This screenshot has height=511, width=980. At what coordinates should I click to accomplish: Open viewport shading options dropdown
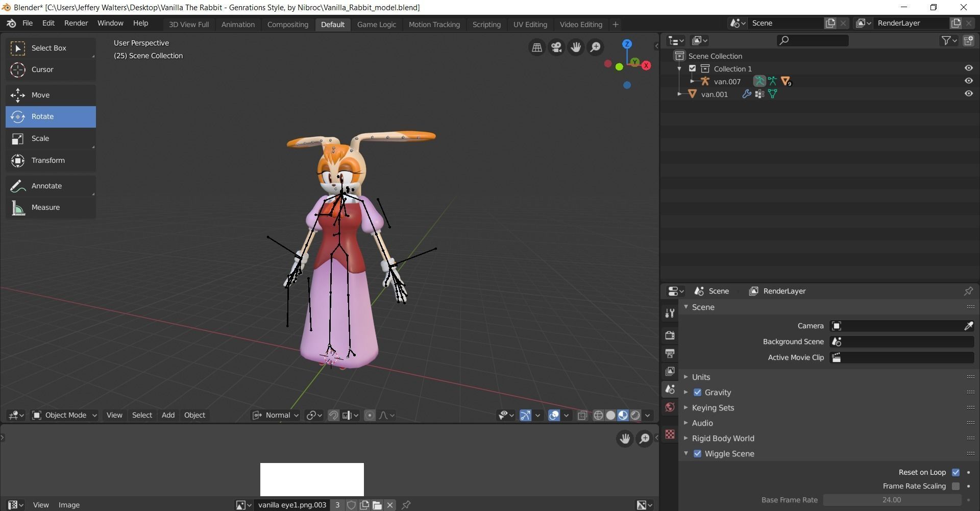tap(648, 416)
